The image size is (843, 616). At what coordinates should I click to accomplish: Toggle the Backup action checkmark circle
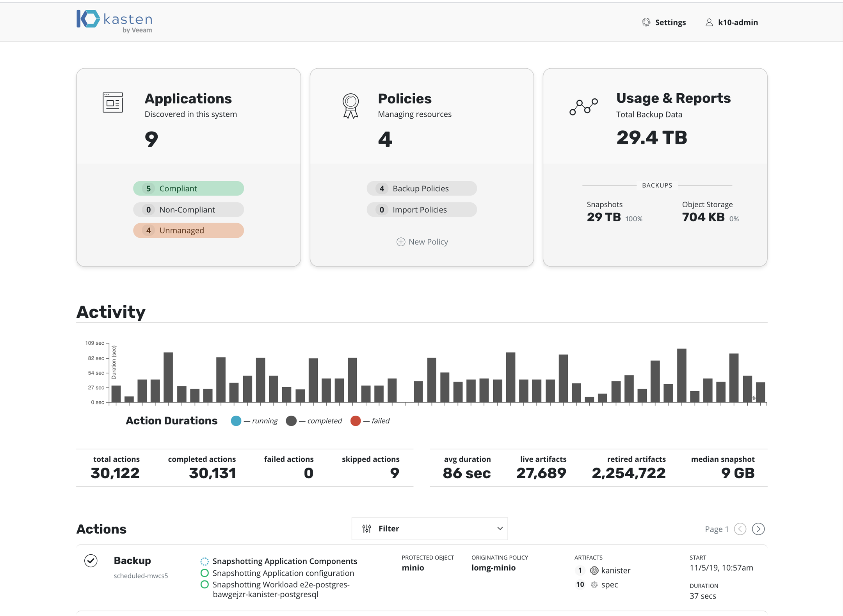click(x=91, y=561)
